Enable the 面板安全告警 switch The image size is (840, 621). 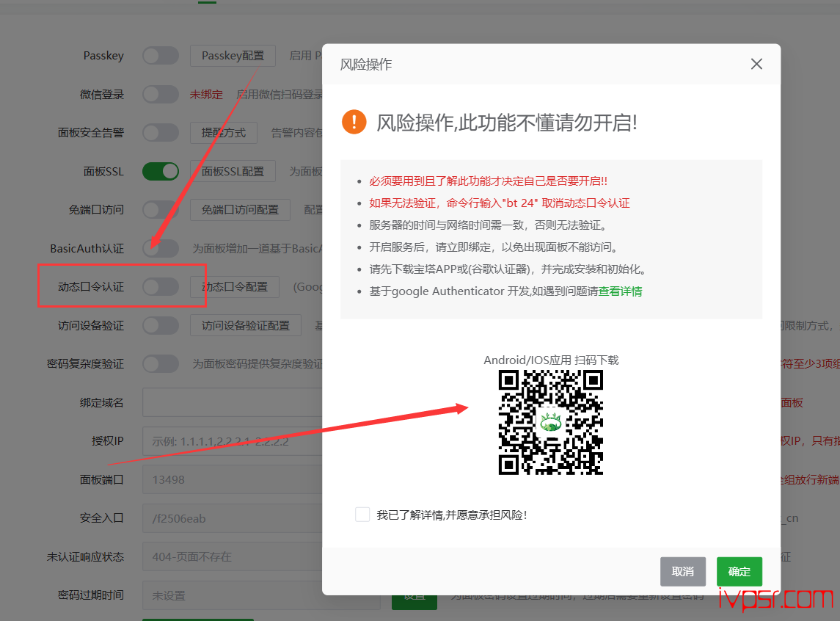[x=161, y=133]
